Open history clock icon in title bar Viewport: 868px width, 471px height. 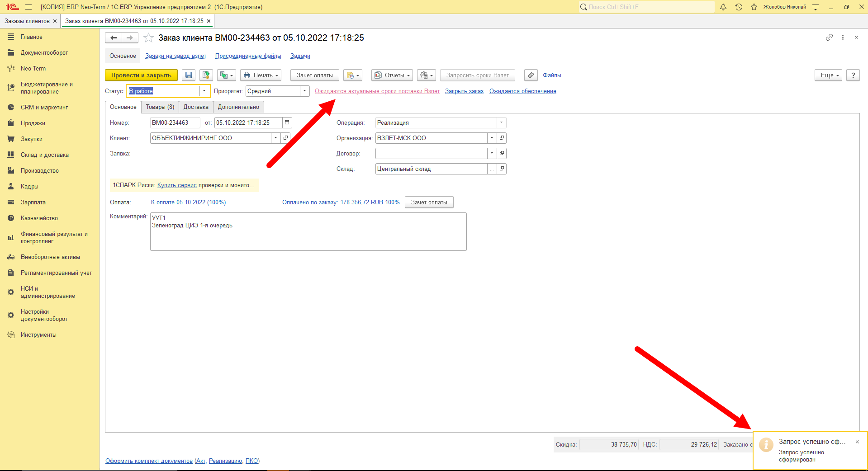pyautogui.click(x=739, y=7)
